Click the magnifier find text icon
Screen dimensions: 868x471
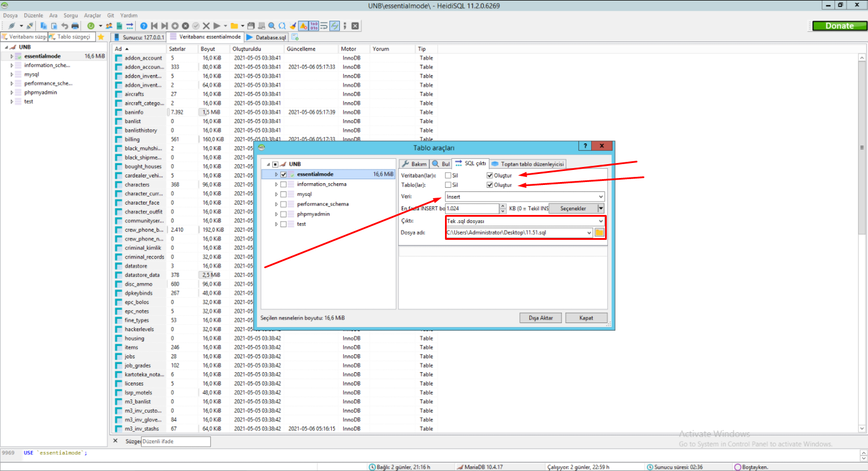(x=272, y=26)
